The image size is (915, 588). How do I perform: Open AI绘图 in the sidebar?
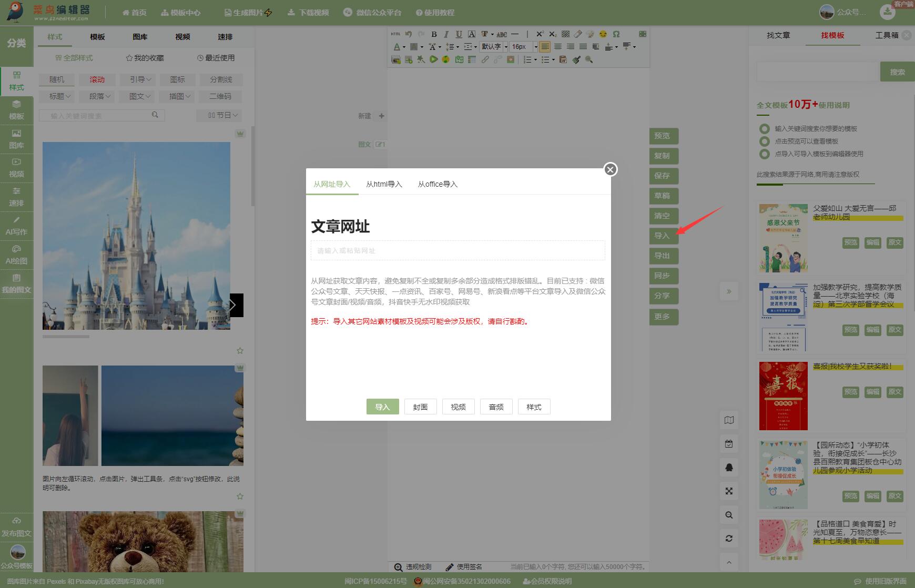click(16, 255)
